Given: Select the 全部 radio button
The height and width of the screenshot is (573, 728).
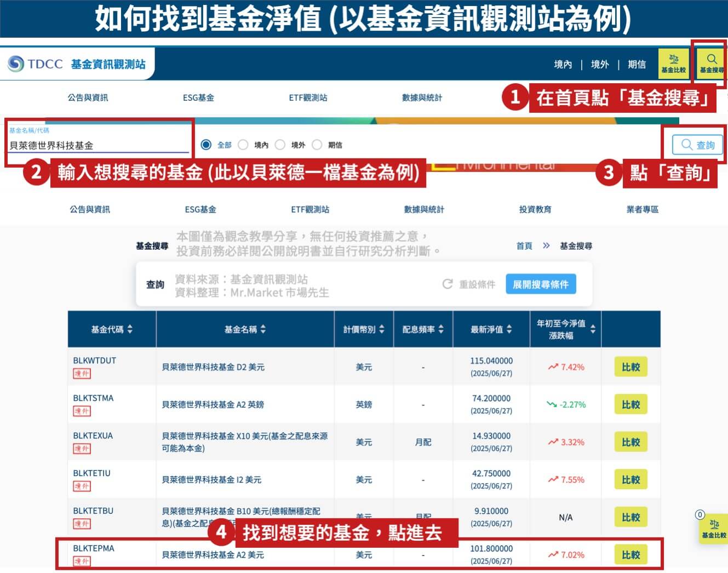Looking at the screenshot, I should (x=206, y=145).
